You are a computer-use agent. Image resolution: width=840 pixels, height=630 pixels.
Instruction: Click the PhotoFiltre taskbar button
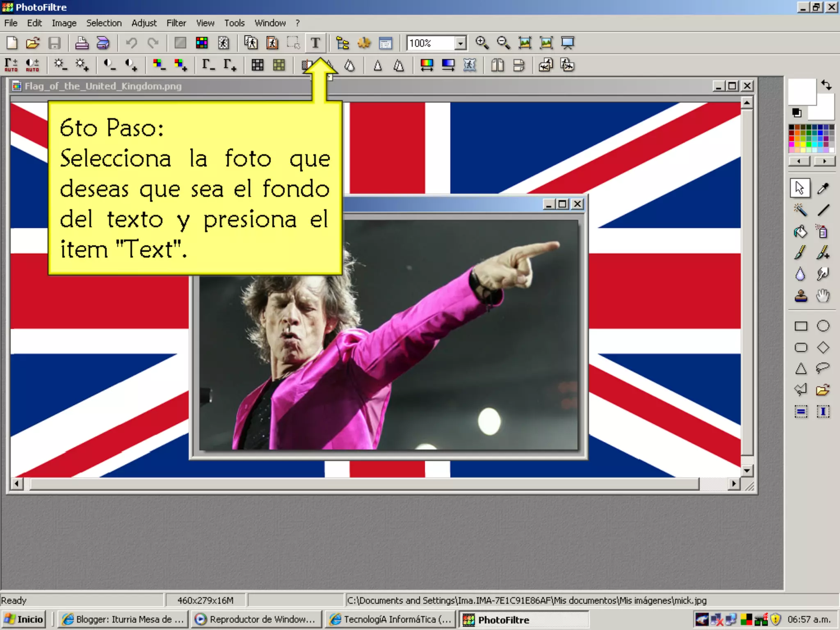pos(524,619)
